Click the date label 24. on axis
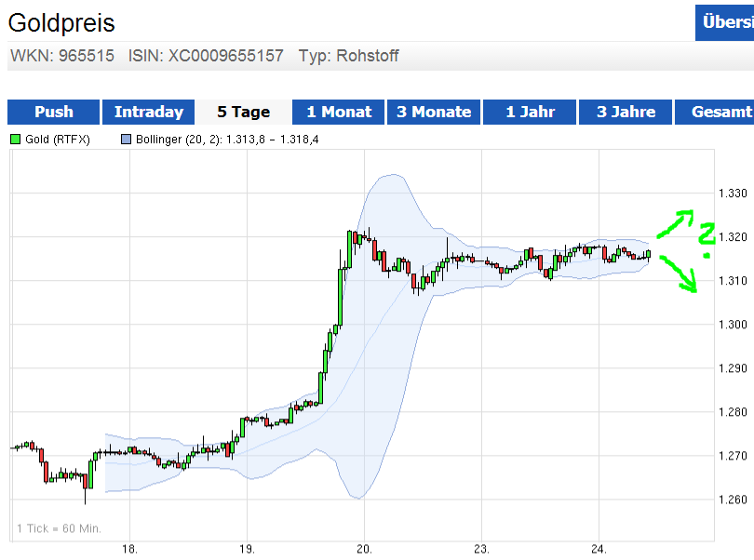Screen dimensions: 754x560 coord(599,549)
